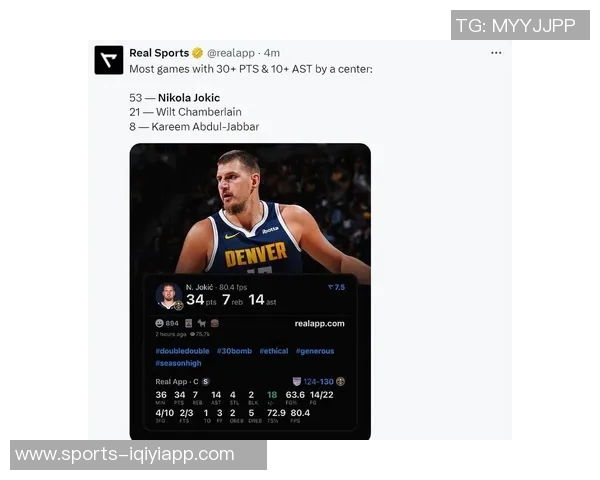Click the N. Jokić mini avatar
The image size is (600, 480).
click(x=169, y=296)
